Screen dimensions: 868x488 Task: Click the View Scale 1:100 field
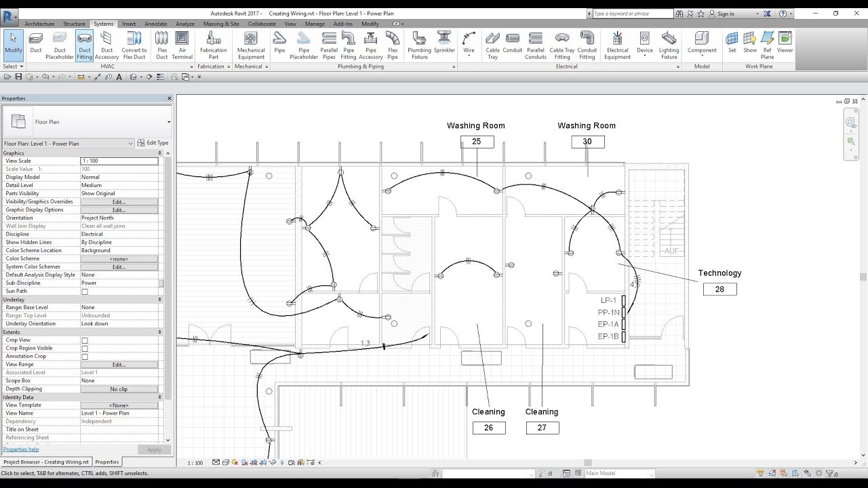pos(119,161)
